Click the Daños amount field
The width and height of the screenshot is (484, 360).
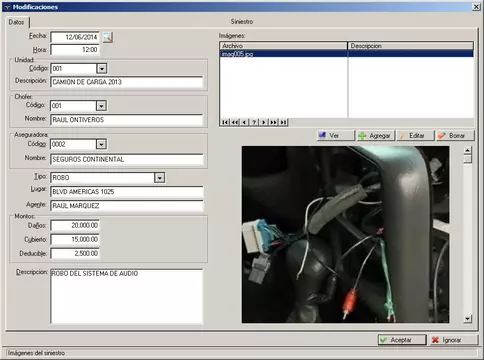click(75, 225)
